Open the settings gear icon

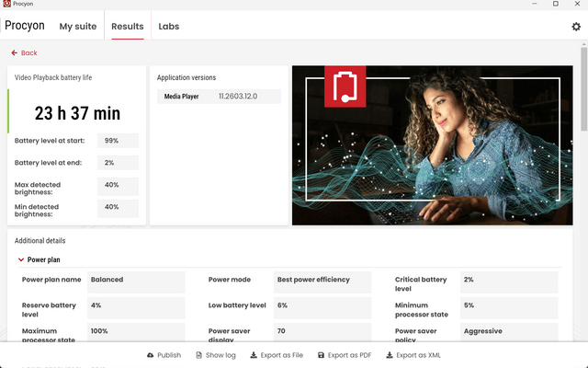[x=576, y=27]
